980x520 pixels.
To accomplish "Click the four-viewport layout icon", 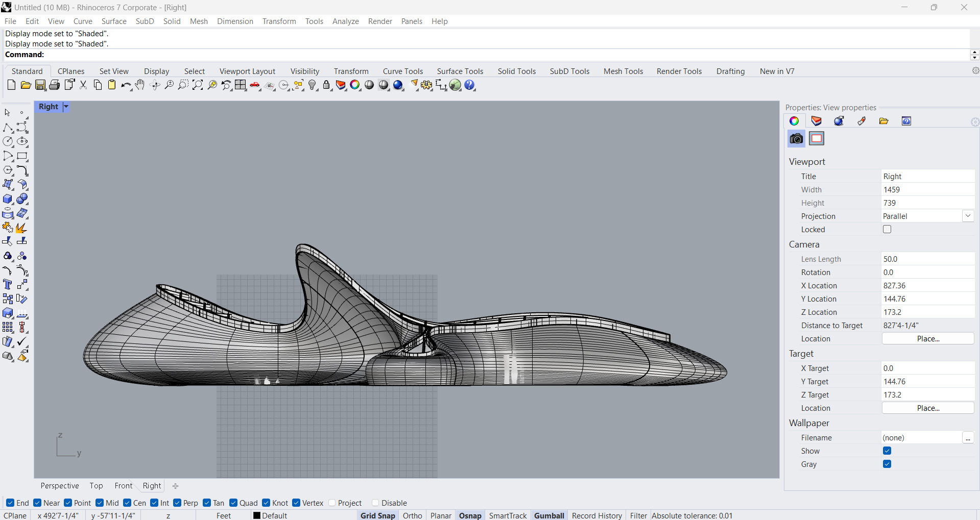I will pyautogui.click(x=241, y=85).
